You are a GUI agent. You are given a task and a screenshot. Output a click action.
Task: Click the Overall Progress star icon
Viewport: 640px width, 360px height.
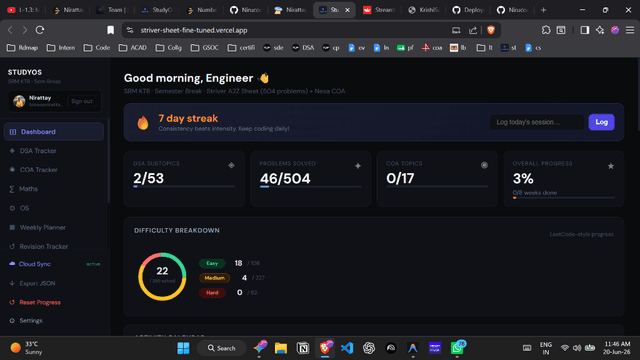(611, 166)
